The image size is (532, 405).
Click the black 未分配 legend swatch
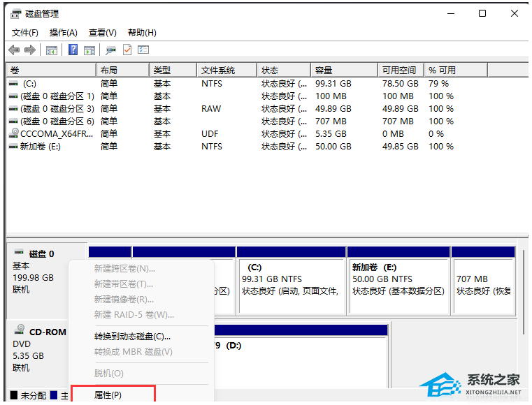(14, 395)
